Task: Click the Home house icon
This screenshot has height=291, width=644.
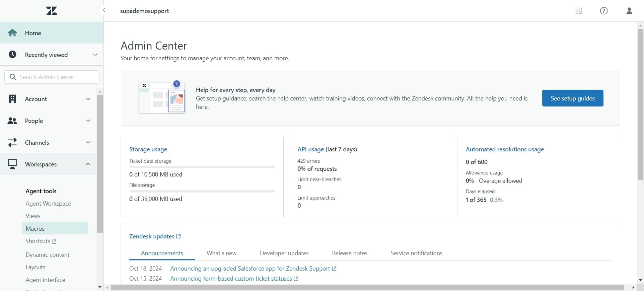Action: tap(12, 33)
